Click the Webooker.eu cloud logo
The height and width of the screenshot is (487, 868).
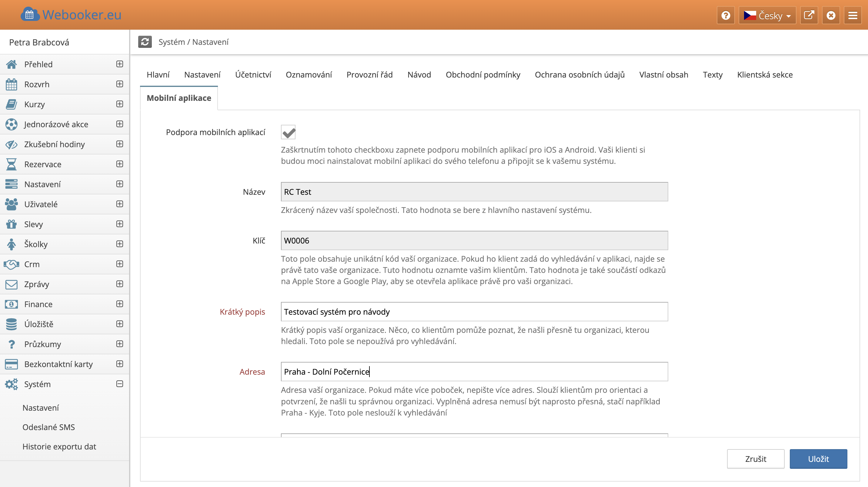30,15
